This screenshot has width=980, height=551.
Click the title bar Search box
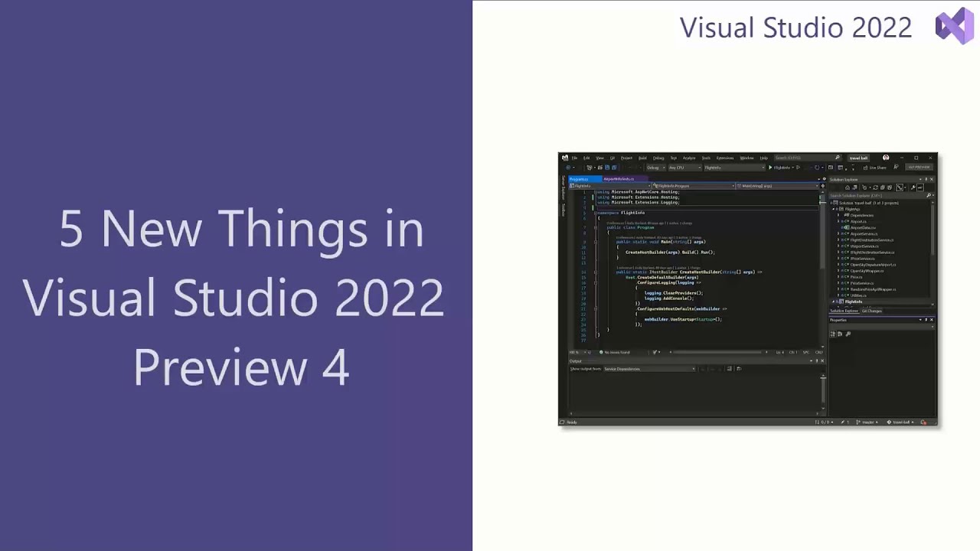807,158
